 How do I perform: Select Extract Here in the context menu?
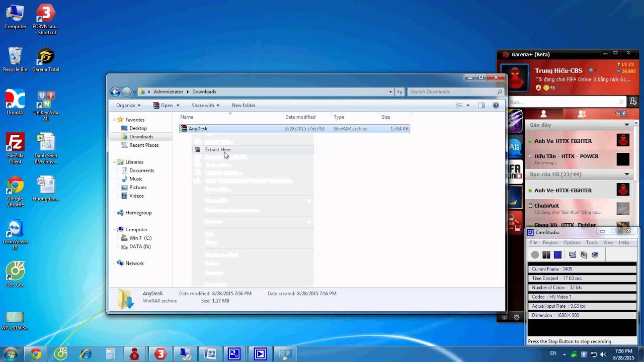click(253, 149)
